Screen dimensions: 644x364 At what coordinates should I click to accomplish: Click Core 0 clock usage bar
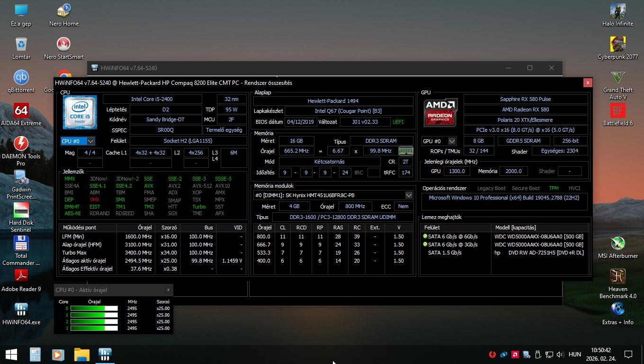(x=94, y=308)
